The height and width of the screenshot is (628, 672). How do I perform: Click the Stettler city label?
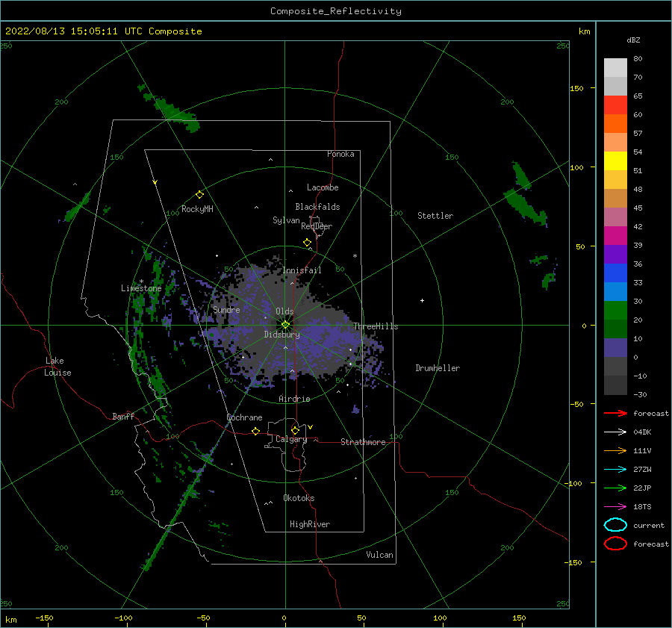pyautogui.click(x=435, y=216)
